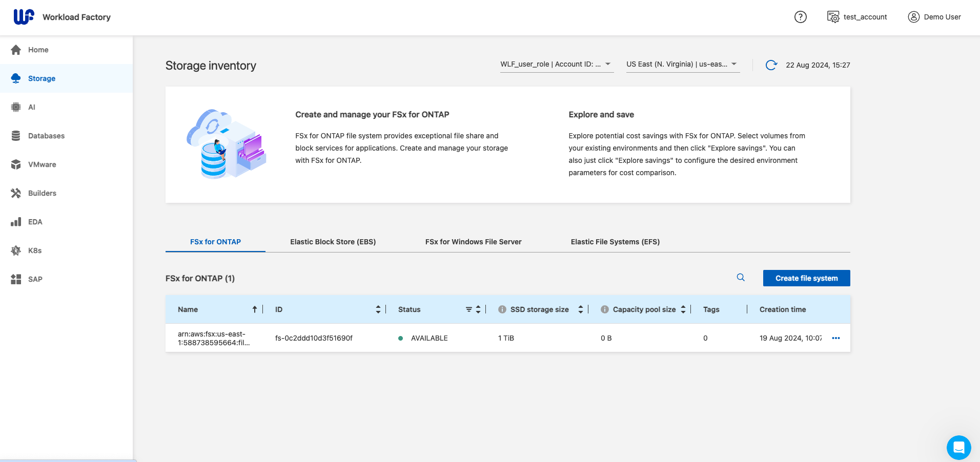Open the help question mark icon

pyautogui.click(x=800, y=17)
